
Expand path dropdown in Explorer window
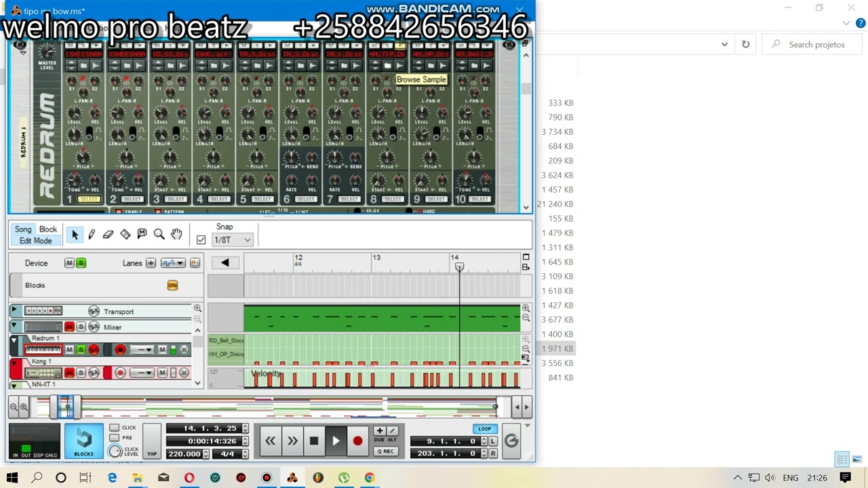[x=724, y=44]
